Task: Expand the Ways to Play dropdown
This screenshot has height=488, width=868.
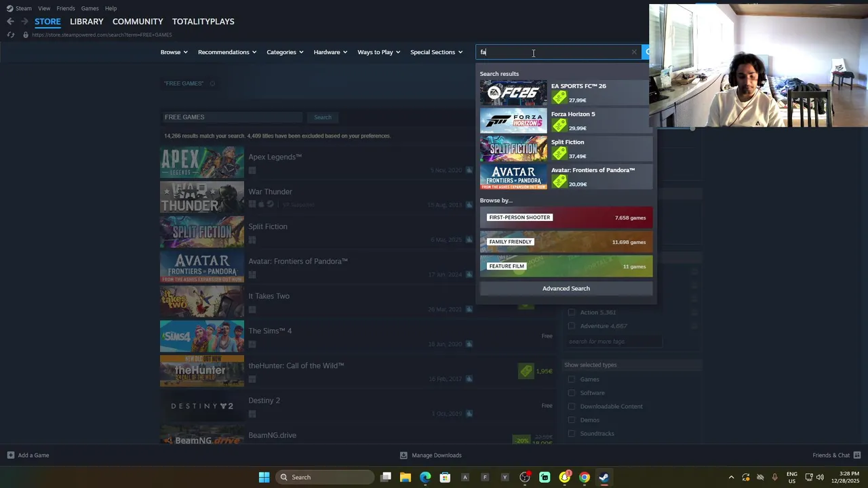Action: click(x=379, y=52)
